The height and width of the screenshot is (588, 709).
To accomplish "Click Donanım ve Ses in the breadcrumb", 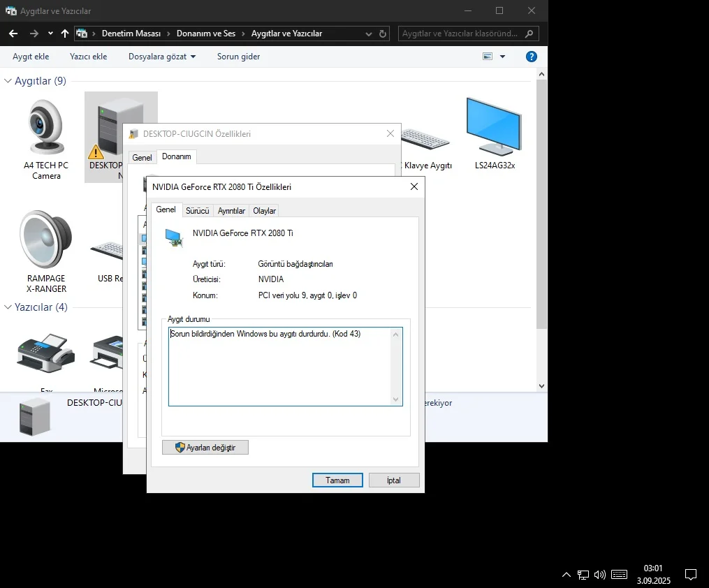I will click(206, 34).
